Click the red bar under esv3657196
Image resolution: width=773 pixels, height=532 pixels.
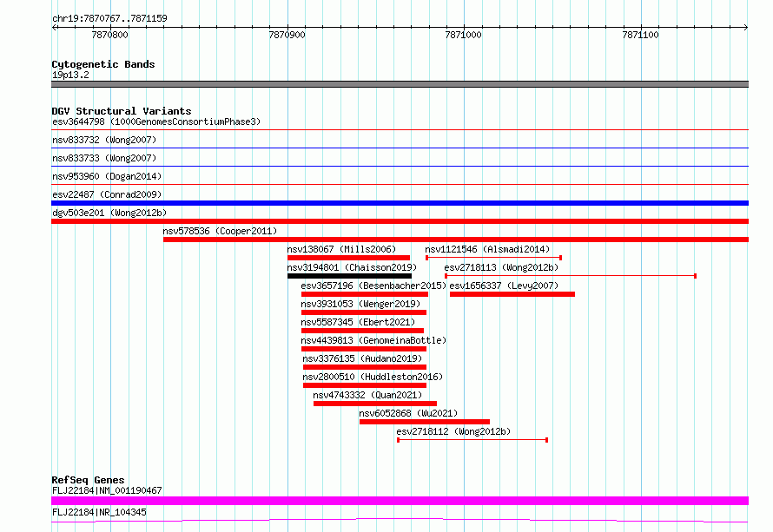[x=365, y=294]
